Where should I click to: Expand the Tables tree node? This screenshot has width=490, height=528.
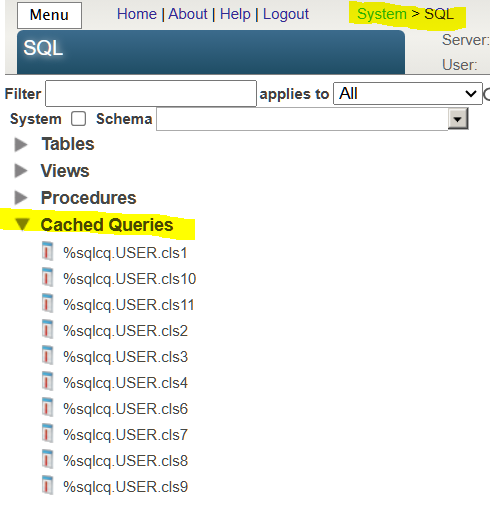pyautogui.click(x=21, y=144)
